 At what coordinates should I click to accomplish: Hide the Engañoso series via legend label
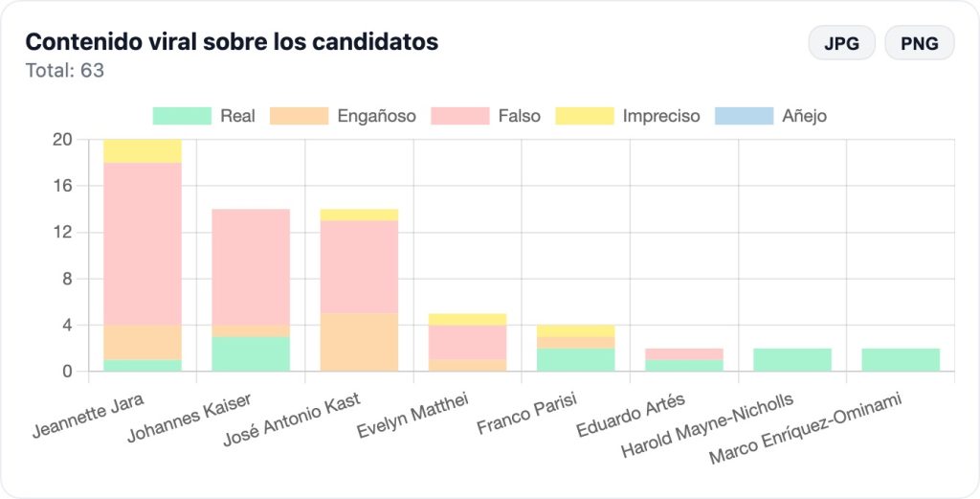(x=376, y=116)
